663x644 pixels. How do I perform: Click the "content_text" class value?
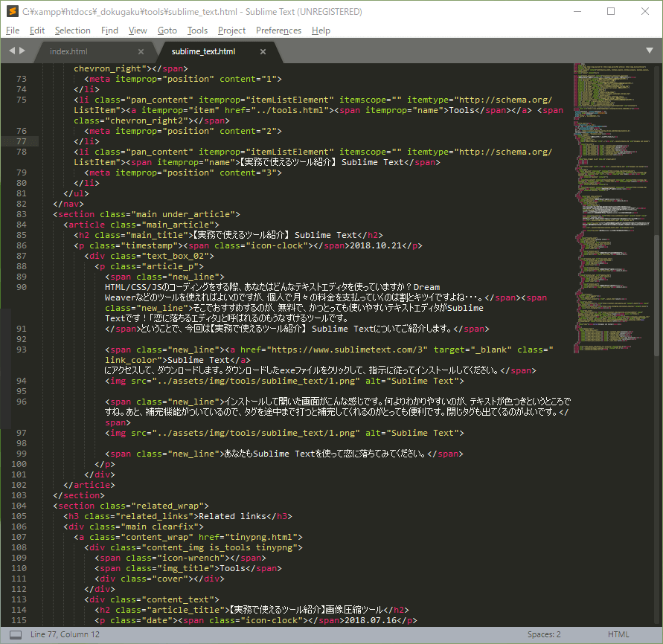pos(178,599)
